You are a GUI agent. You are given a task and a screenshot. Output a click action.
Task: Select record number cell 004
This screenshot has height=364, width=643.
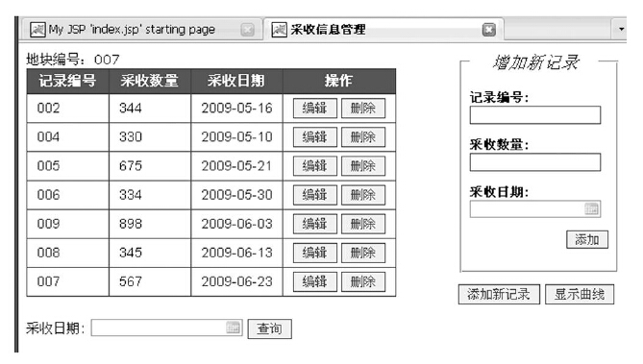(67, 137)
